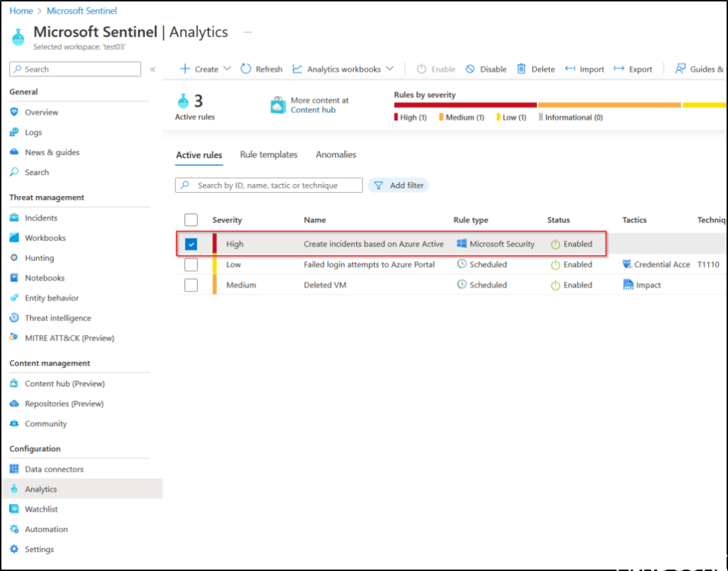Click the Add filter button
728x571 pixels.
[399, 186]
